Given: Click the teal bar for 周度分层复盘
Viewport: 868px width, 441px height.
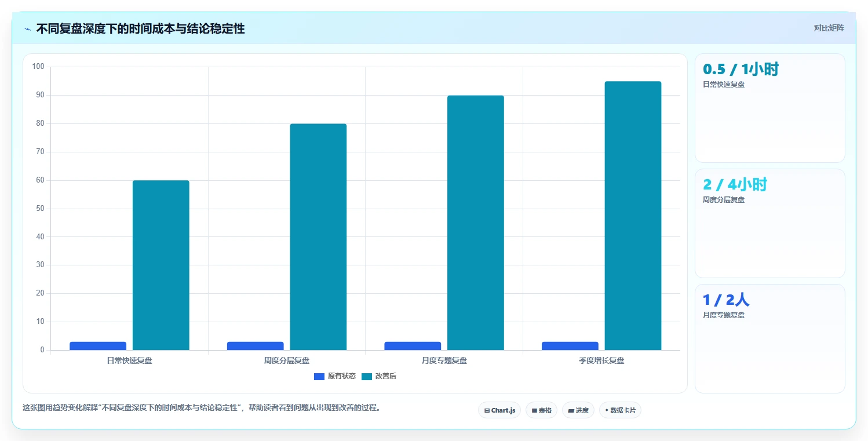Looking at the screenshot, I should (318, 237).
